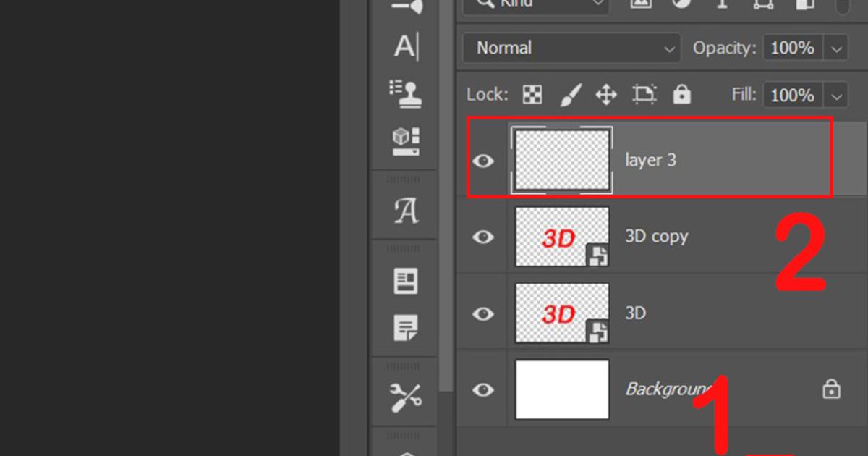The height and width of the screenshot is (456, 868).
Task: Click the layer 3 thumbnail
Action: tap(562, 160)
